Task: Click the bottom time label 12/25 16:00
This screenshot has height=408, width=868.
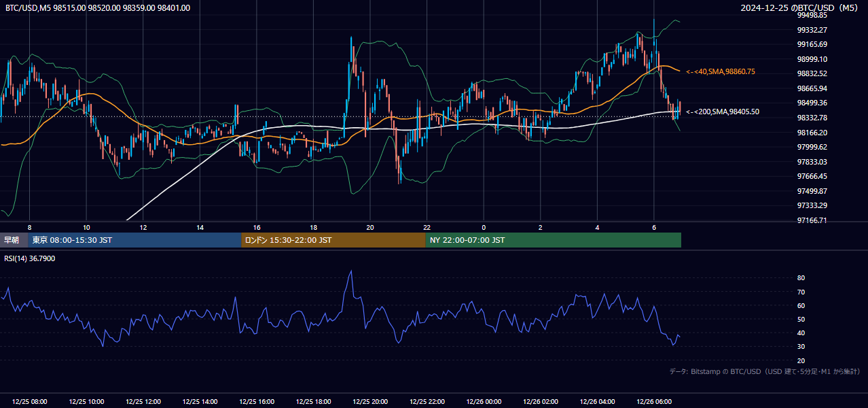Action: point(257,402)
